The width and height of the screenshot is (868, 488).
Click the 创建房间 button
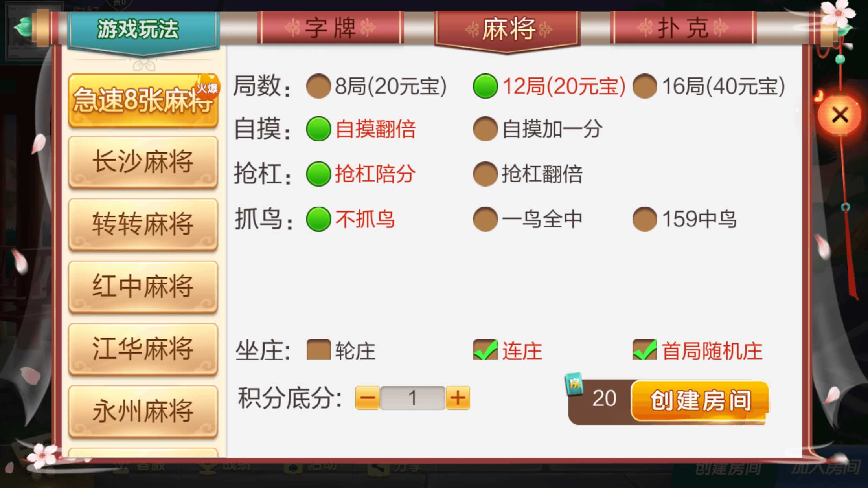700,400
